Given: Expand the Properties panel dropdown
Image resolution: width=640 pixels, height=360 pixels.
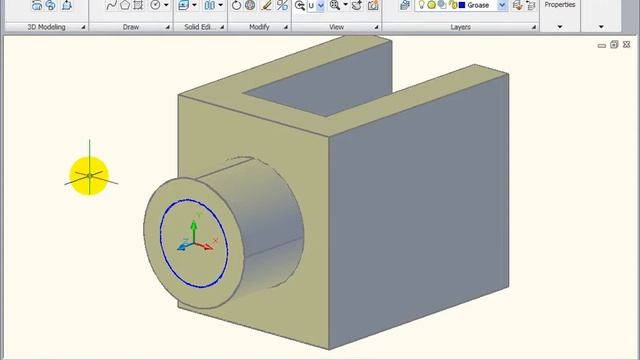Looking at the screenshot, I should pyautogui.click(x=560, y=27).
